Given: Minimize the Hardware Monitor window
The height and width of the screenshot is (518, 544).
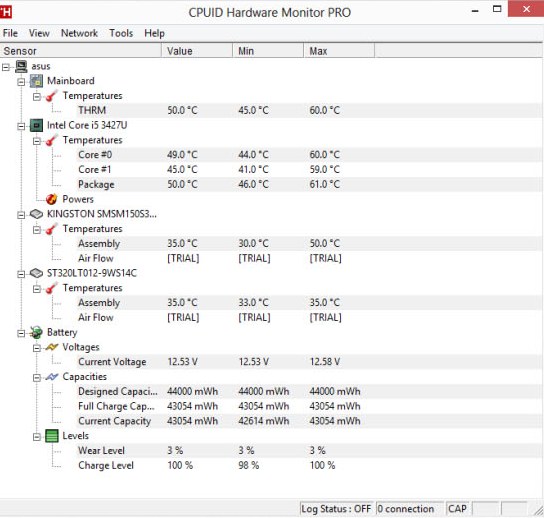Looking at the screenshot, I should click(x=475, y=11).
